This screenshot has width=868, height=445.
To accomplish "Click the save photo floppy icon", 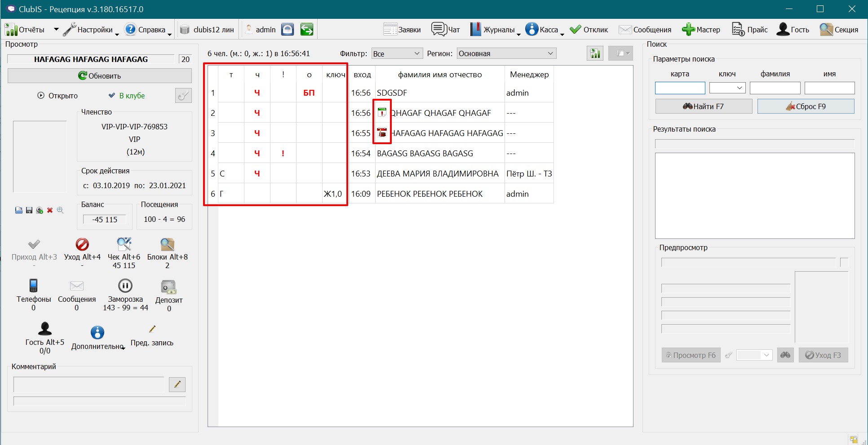I will pos(29,210).
